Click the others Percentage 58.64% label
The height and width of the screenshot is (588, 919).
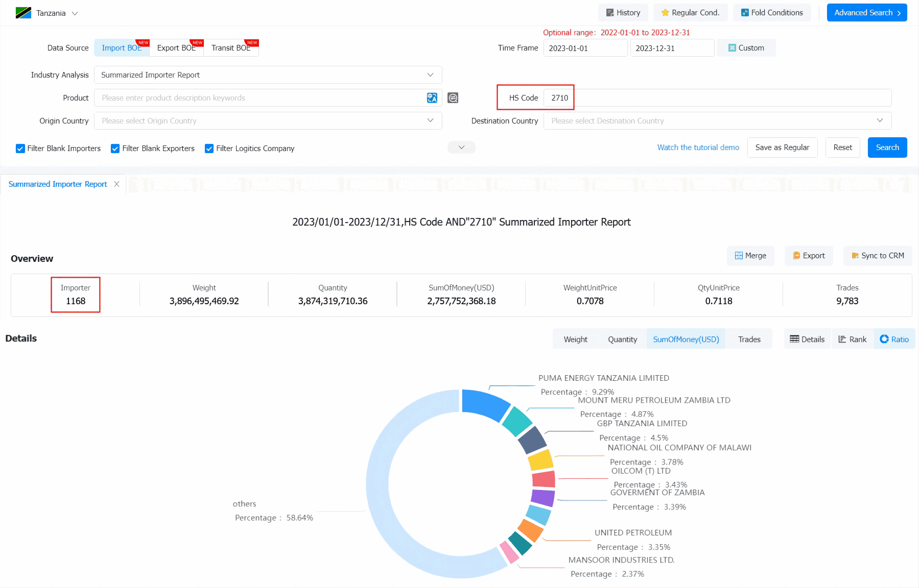click(274, 518)
